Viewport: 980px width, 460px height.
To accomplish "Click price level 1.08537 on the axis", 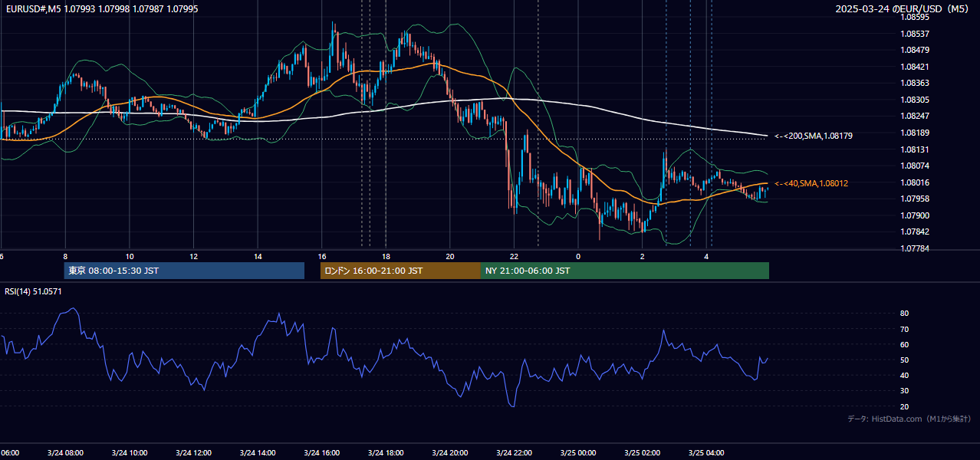I will coord(914,33).
